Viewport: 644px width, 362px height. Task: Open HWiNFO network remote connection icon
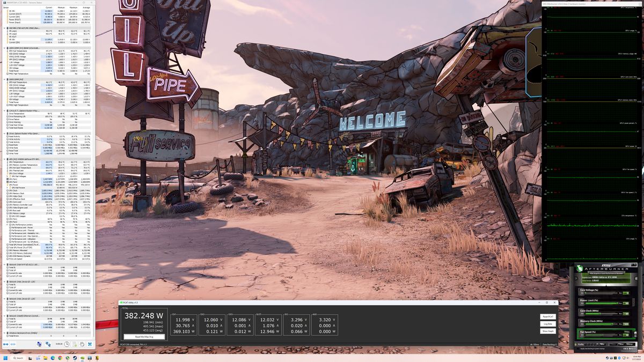pos(48,344)
